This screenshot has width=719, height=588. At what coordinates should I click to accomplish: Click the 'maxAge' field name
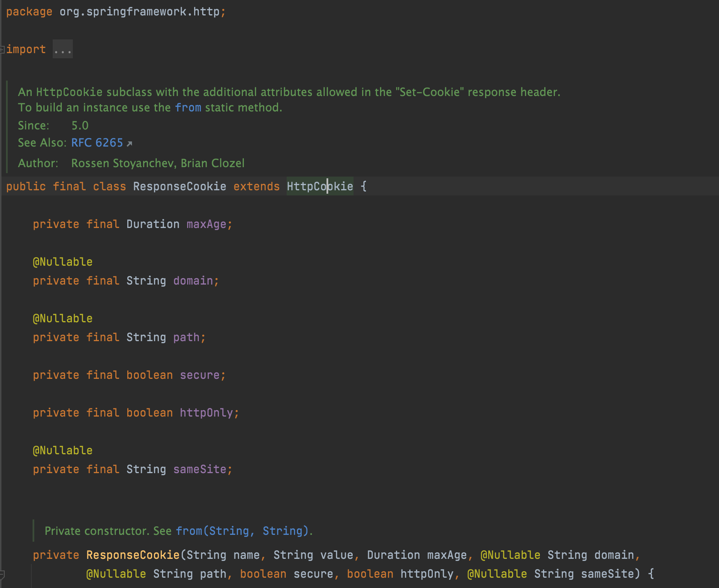click(206, 224)
